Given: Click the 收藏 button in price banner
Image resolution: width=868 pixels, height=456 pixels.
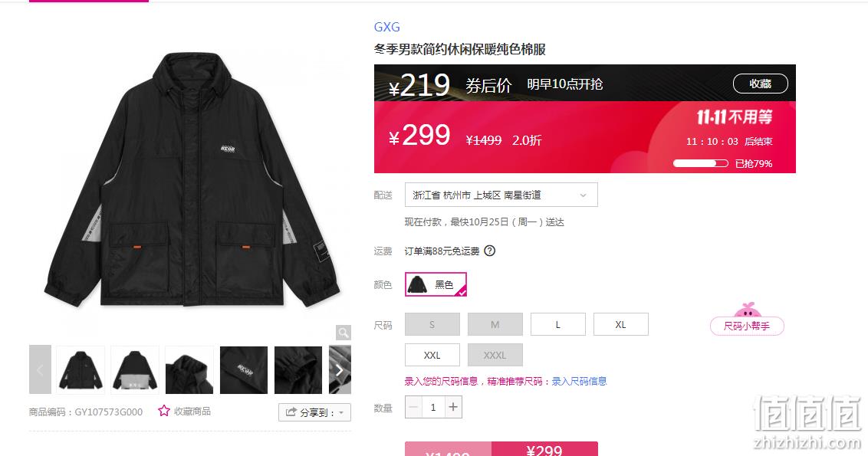Looking at the screenshot, I should point(760,84).
